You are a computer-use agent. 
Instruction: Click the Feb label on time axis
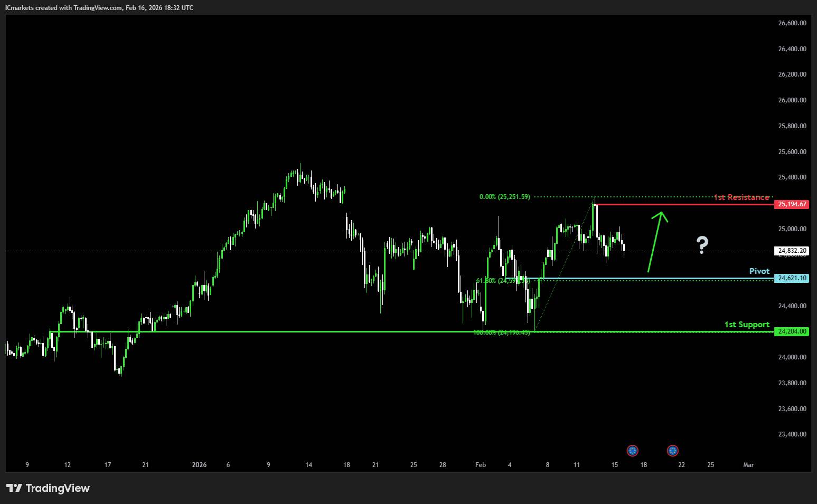click(480, 465)
